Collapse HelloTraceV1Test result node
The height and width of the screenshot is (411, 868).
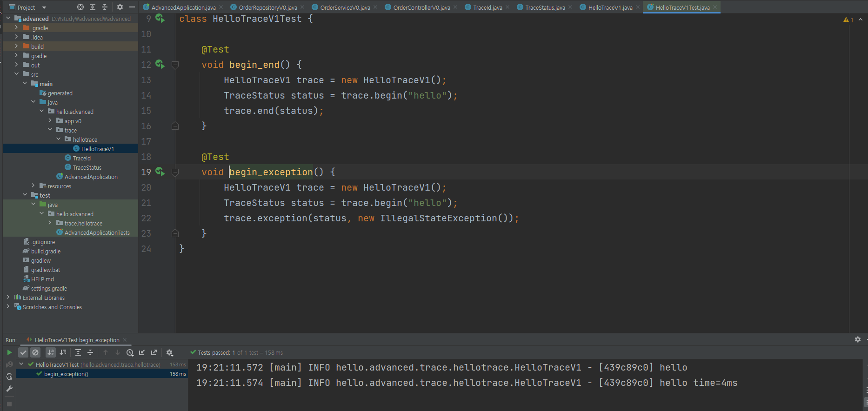point(21,365)
